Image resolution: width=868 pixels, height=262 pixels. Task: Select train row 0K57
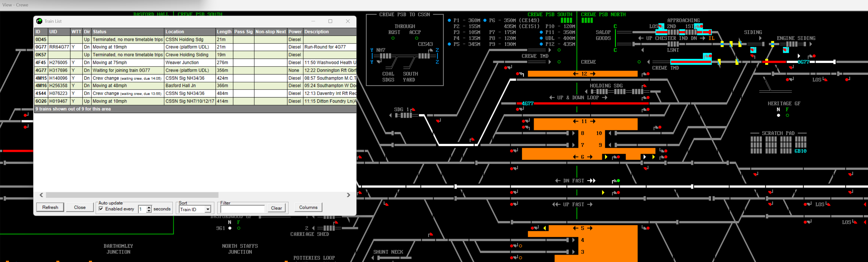tap(195, 55)
